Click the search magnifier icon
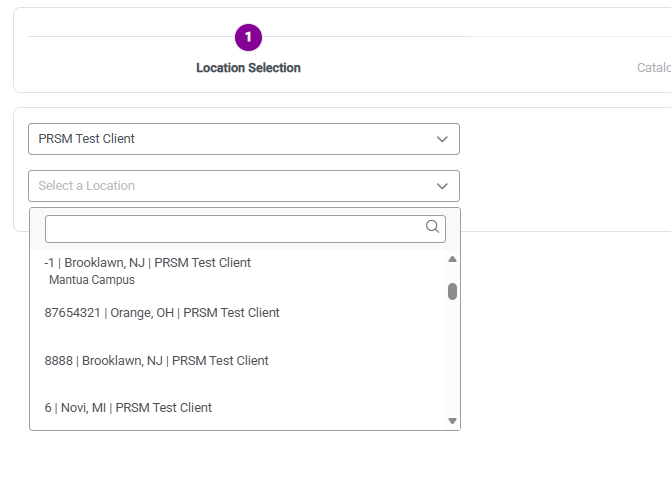Screen dimensions: 671x504 pos(432,227)
